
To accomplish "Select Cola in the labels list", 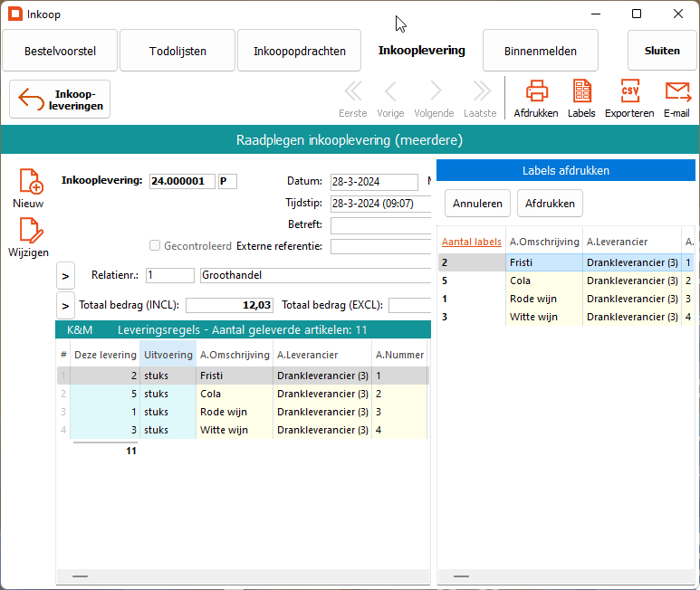I will (x=566, y=281).
